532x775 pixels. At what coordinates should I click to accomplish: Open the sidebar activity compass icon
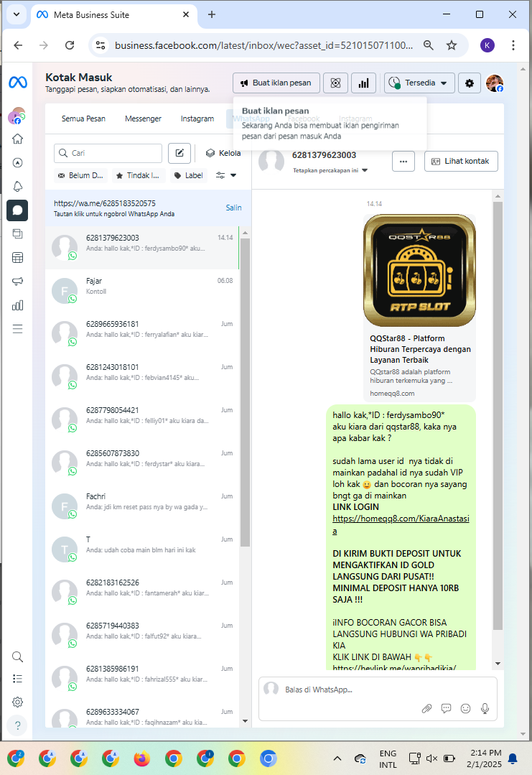tap(18, 162)
